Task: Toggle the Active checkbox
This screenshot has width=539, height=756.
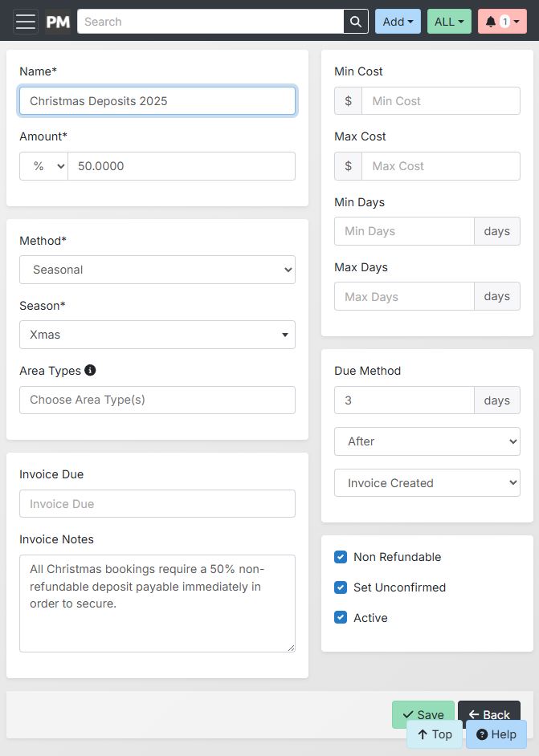Action: (x=341, y=618)
